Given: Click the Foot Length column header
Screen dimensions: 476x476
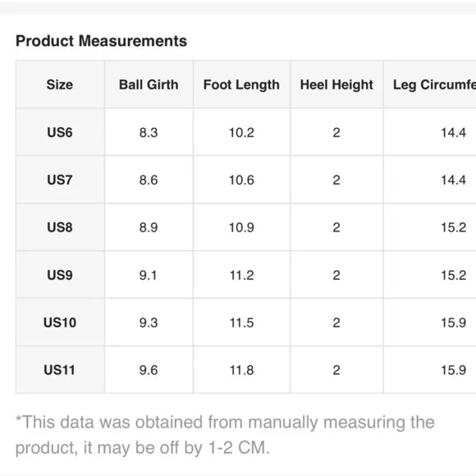Looking at the screenshot, I should [x=241, y=85].
